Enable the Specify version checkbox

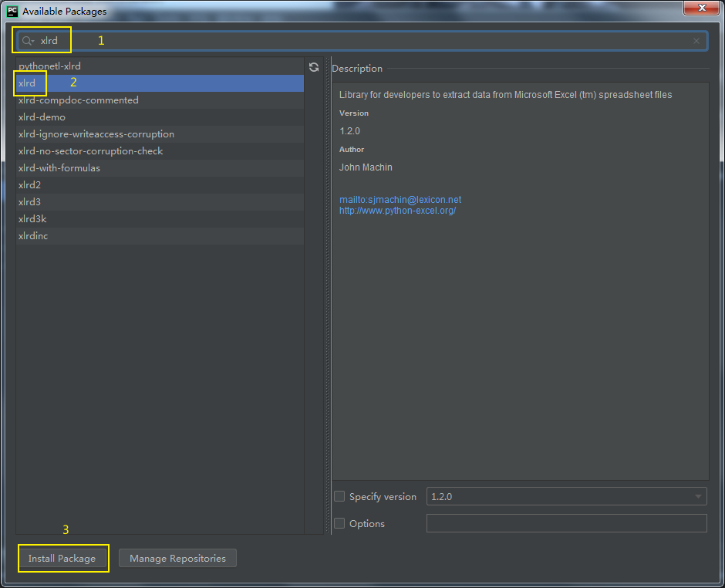pyautogui.click(x=339, y=496)
